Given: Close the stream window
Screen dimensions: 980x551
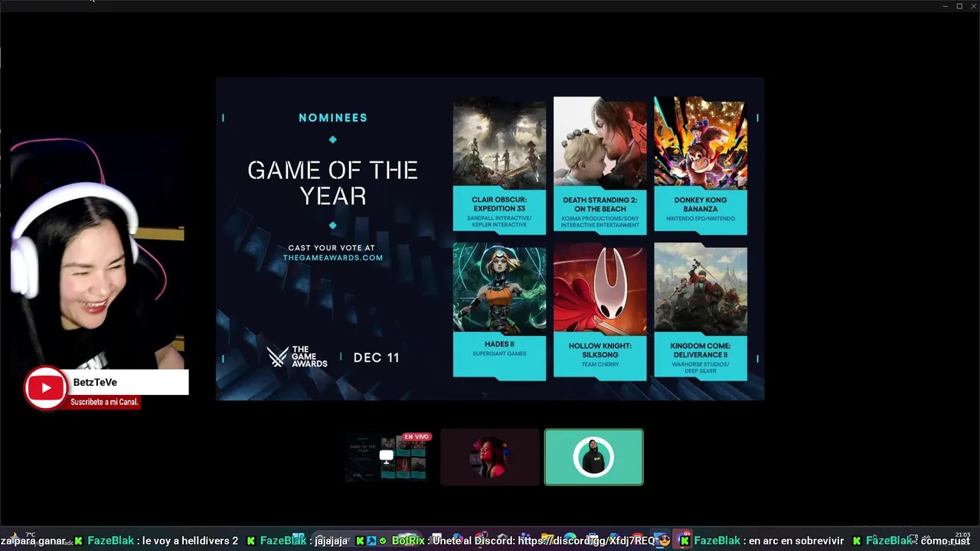Looking at the screenshot, I should (x=973, y=6).
